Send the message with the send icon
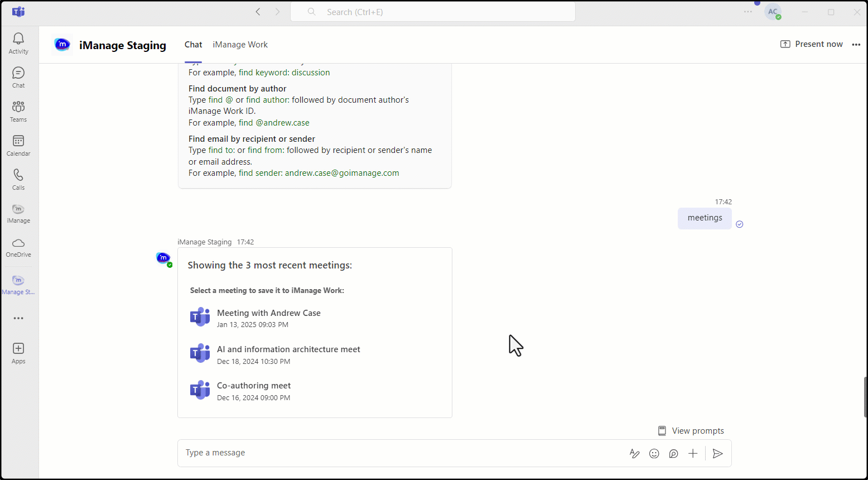The width and height of the screenshot is (868, 480). pyautogui.click(x=718, y=453)
